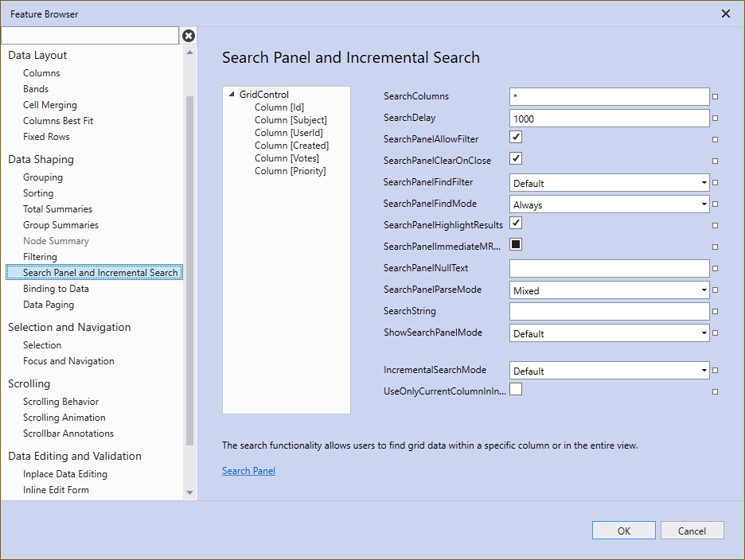Open the SearchPanelFindFilter dropdown
The height and width of the screenshot is (560, 745).
click(702, 183)
